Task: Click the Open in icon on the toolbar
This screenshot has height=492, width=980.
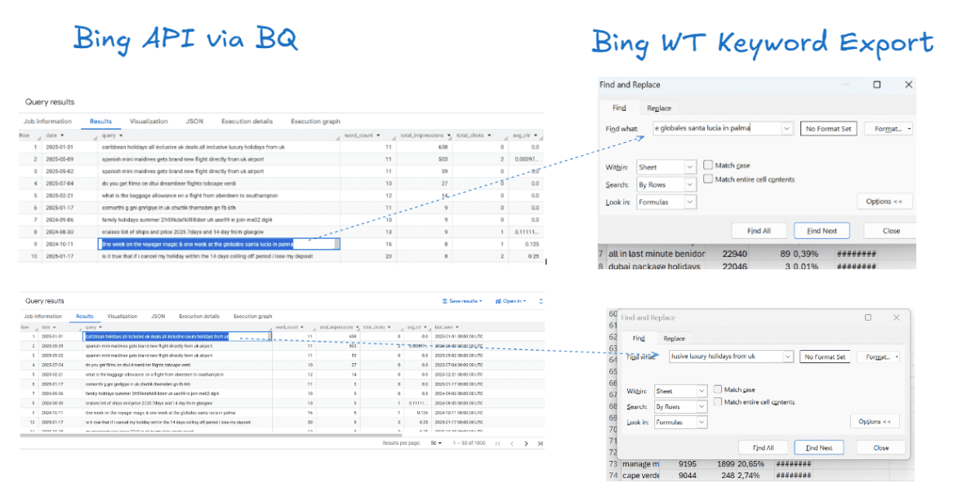Action: 499,300
